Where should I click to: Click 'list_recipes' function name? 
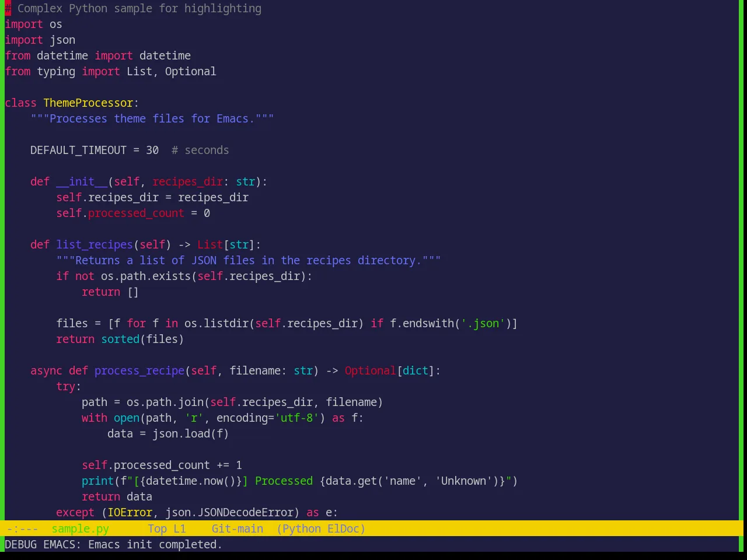coord(95,244)
